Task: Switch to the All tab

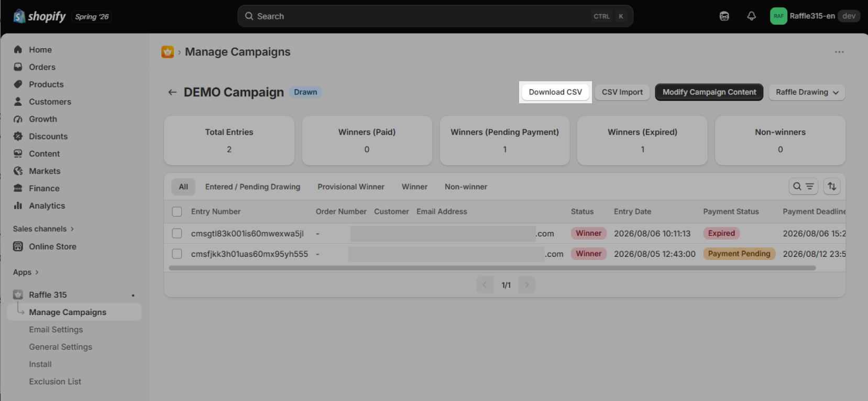Action: pos(183,187)
